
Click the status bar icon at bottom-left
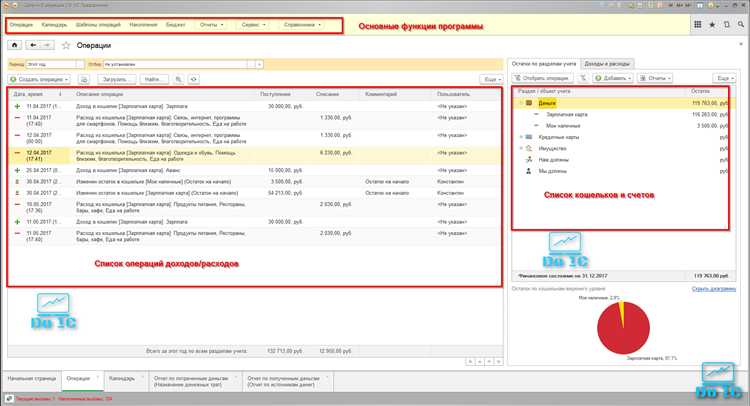[9, 399]
